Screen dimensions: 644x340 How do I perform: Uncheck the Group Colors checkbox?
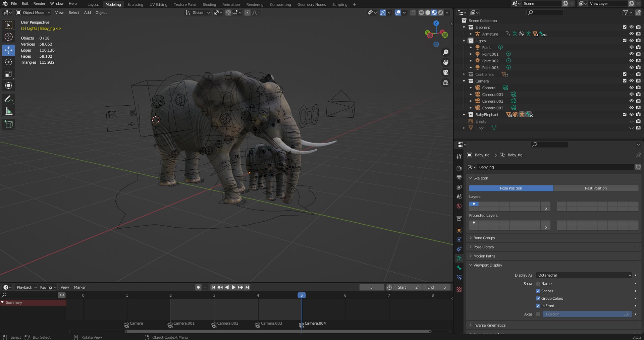coord(538,298)
